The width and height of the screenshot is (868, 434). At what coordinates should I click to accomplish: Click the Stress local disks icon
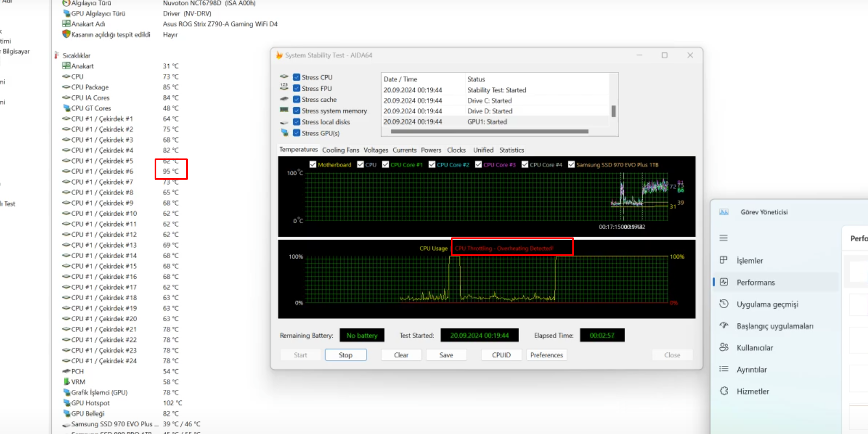pyautogui.click(x=284, y=123)
